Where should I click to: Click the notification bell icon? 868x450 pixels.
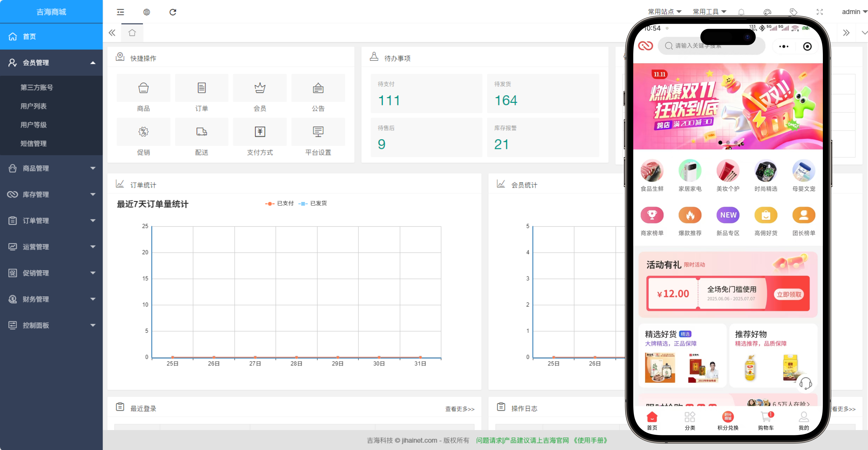click(x=741, y=12)
